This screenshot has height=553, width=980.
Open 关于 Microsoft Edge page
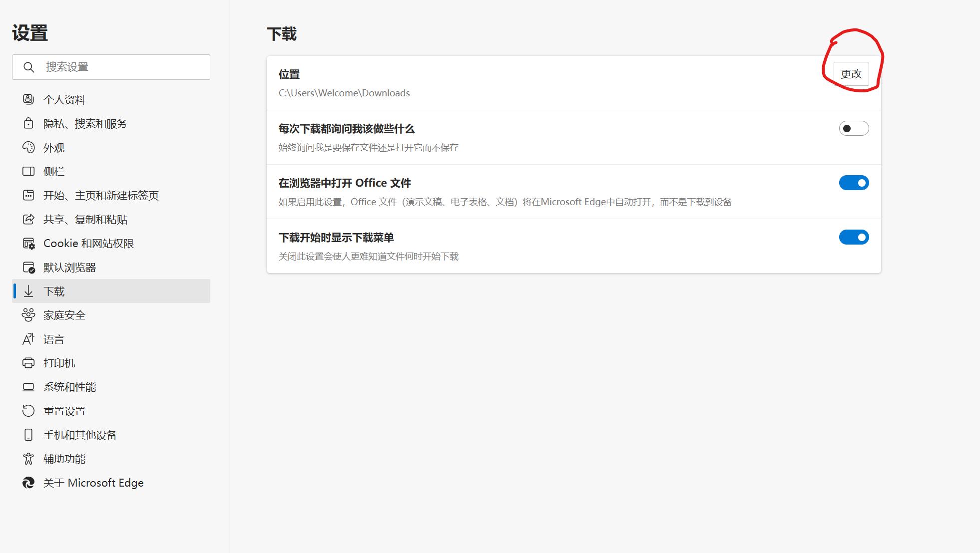coord(111,483)
